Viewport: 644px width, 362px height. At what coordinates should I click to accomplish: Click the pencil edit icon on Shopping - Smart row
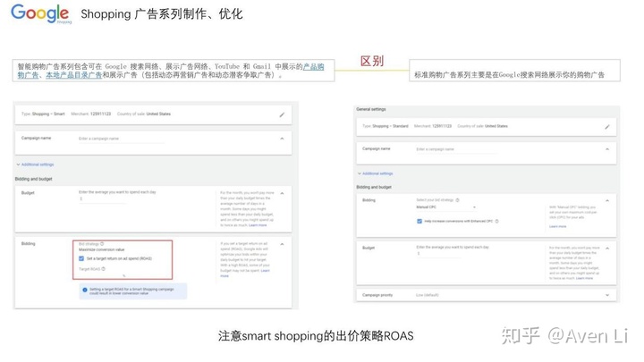pos(282,115)
